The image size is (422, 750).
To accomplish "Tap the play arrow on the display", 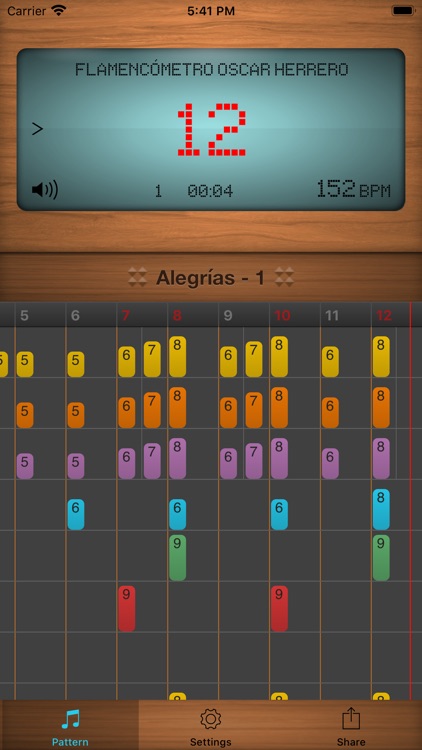I will pyautogui.click(x=37, y=129).
